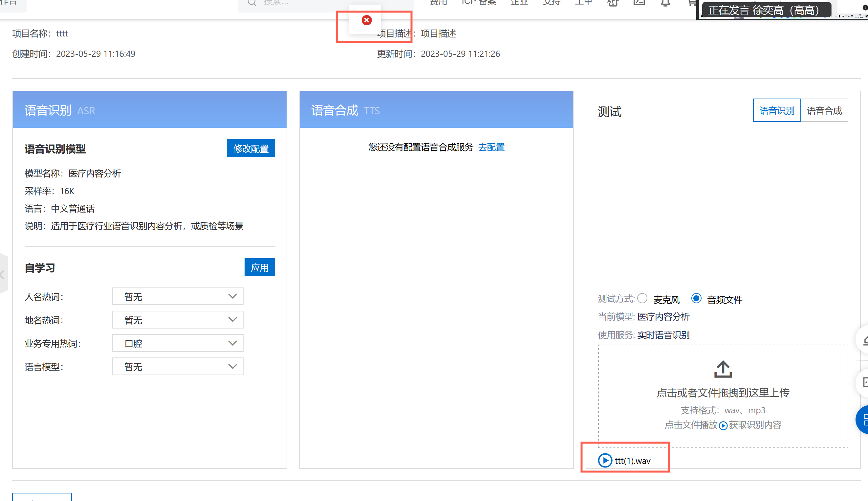Click the red error icon in the popup

pos(366,20)
